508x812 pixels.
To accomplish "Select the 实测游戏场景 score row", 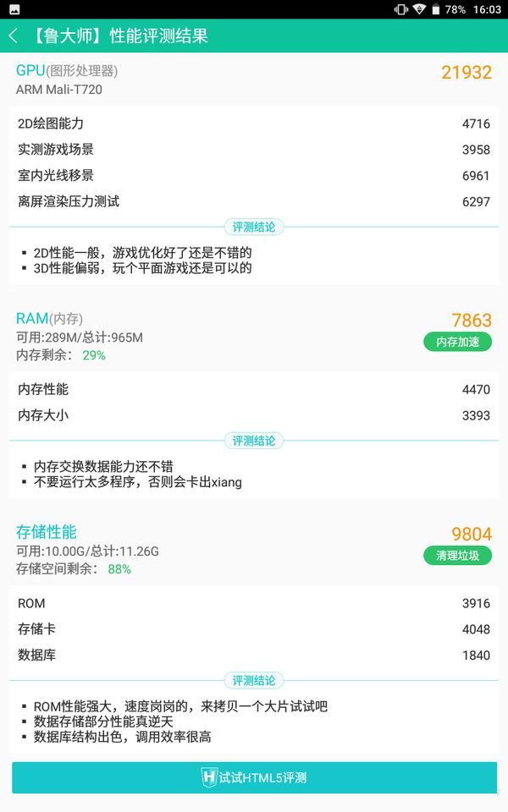I will [254, 150].
